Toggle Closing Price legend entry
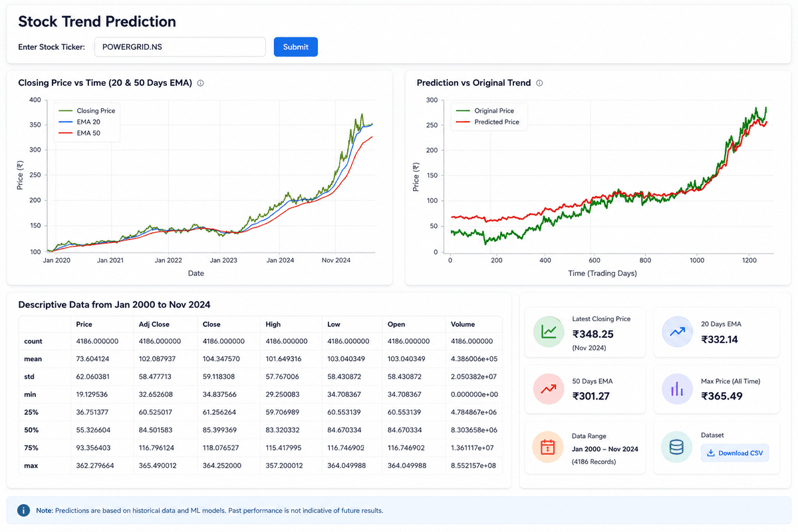The image size is (798, 532). [x=86, y=111]
